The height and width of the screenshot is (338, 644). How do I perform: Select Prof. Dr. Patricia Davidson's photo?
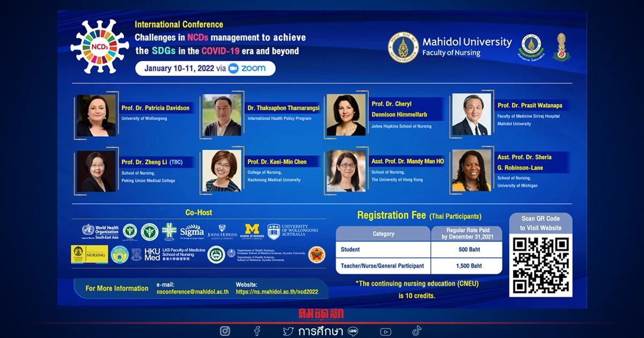96,115
